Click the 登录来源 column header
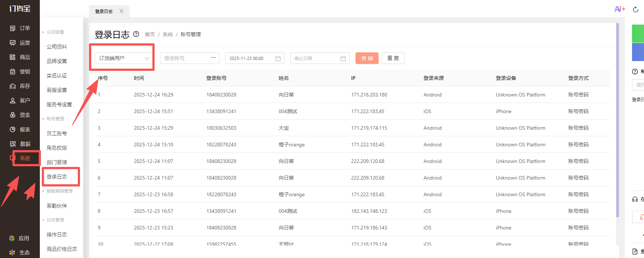The image size is (644, 258). point(434,78)
